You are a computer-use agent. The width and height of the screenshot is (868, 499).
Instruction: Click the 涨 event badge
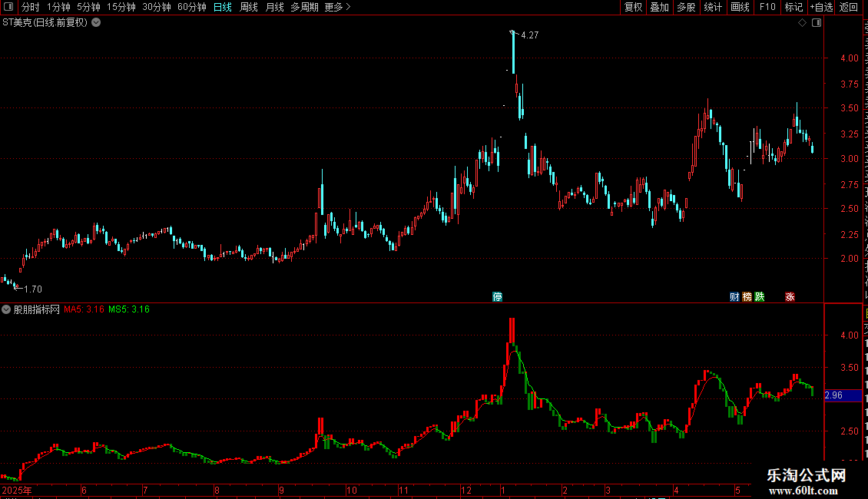(x=790, y=297)
